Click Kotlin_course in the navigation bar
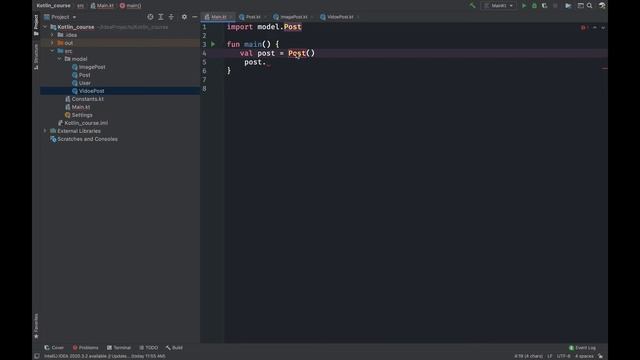The image size is (640, 360). tap(53, 6)
